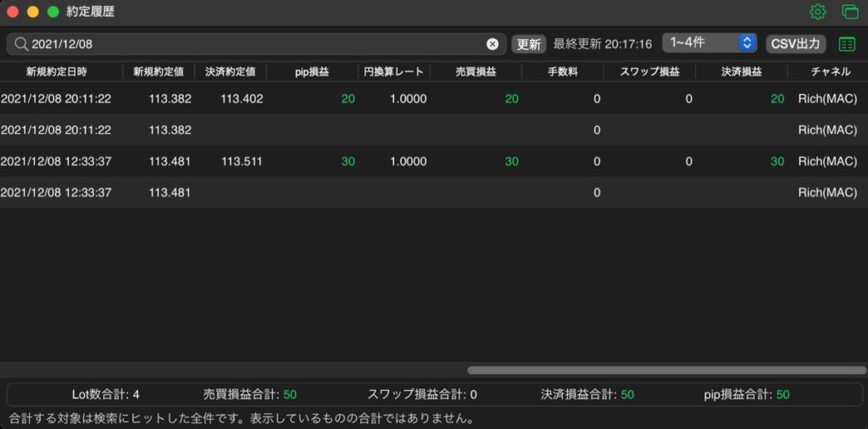Click the green 30 pip損益 cell
Image resolution: width=868 pixels, height=429 pixels.
coord(348,162)
